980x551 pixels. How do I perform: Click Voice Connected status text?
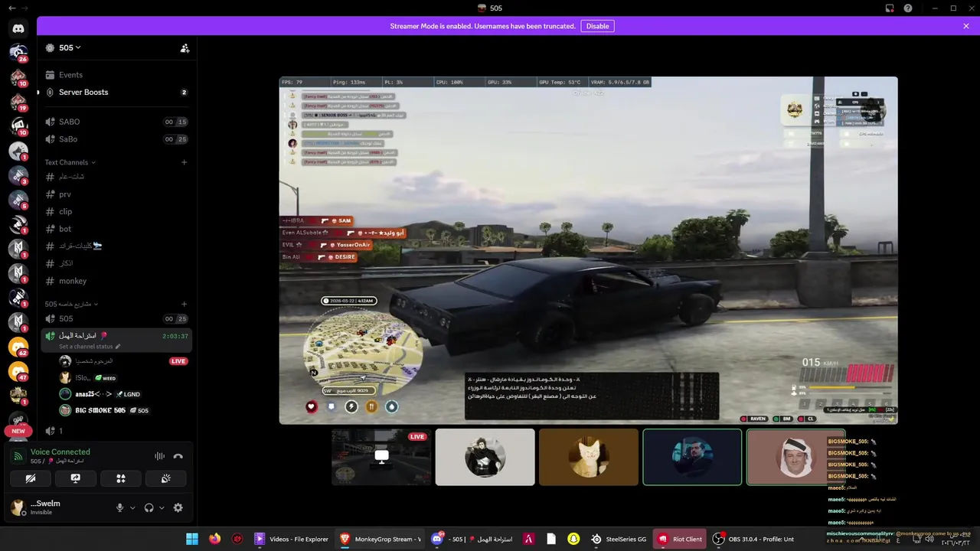[60, 452]
